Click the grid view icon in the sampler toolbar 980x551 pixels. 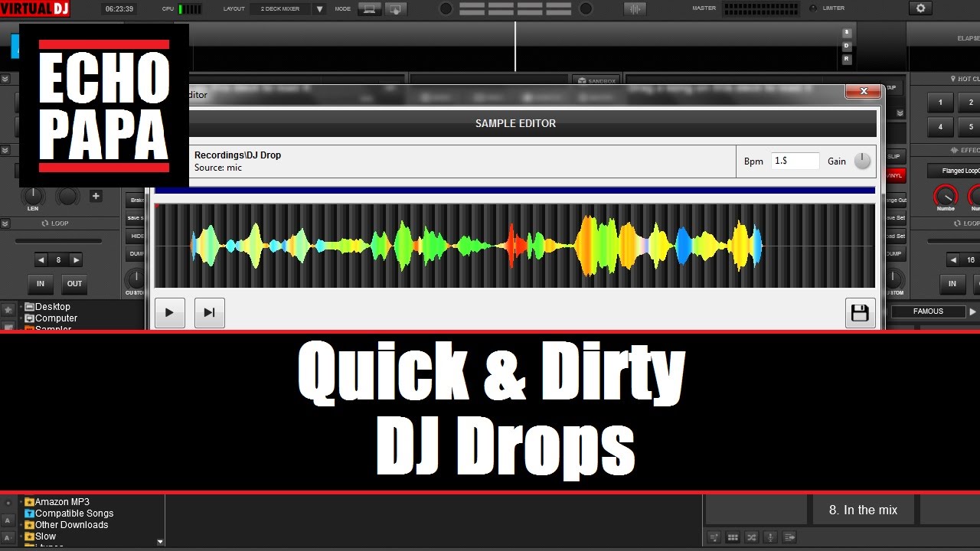click(733, 537)
